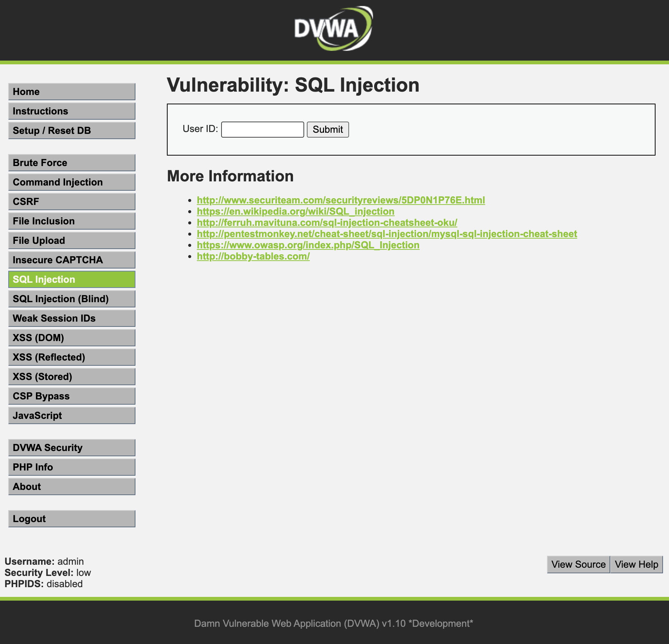Open the securiteam.com security reviews link
The width and height of the screenshot is (669, 644).
click(341, 200)
